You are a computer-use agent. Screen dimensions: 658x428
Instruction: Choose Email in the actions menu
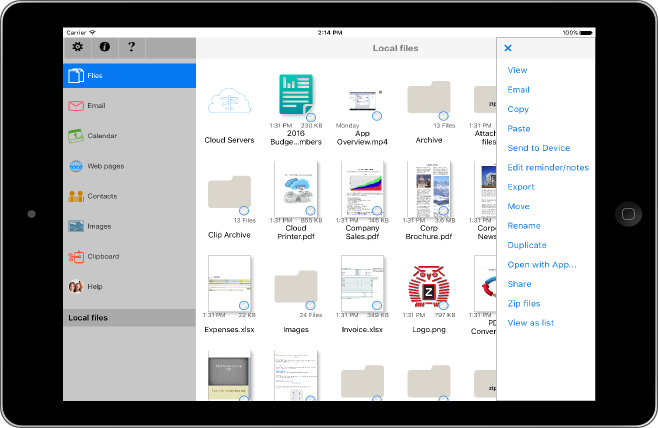(518, 89)
